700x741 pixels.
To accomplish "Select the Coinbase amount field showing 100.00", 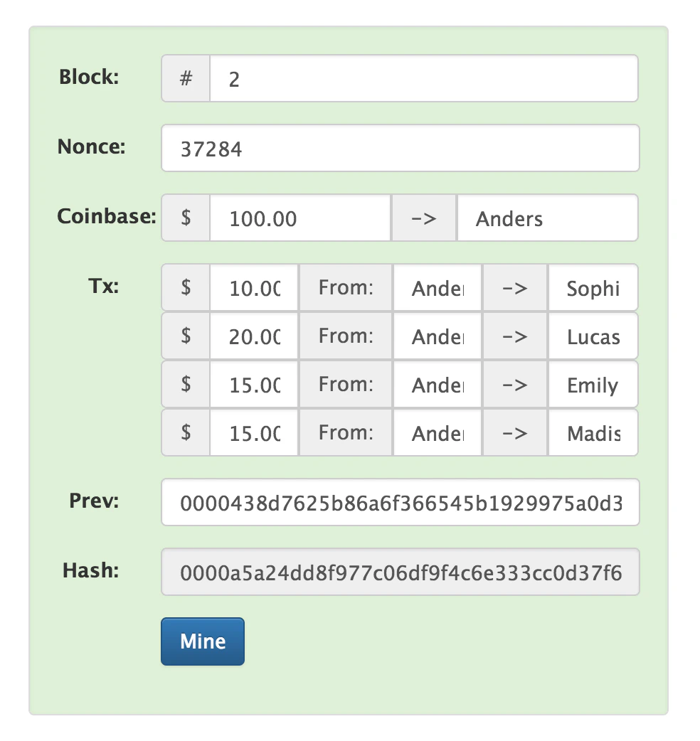I will (x=299, y=218).
